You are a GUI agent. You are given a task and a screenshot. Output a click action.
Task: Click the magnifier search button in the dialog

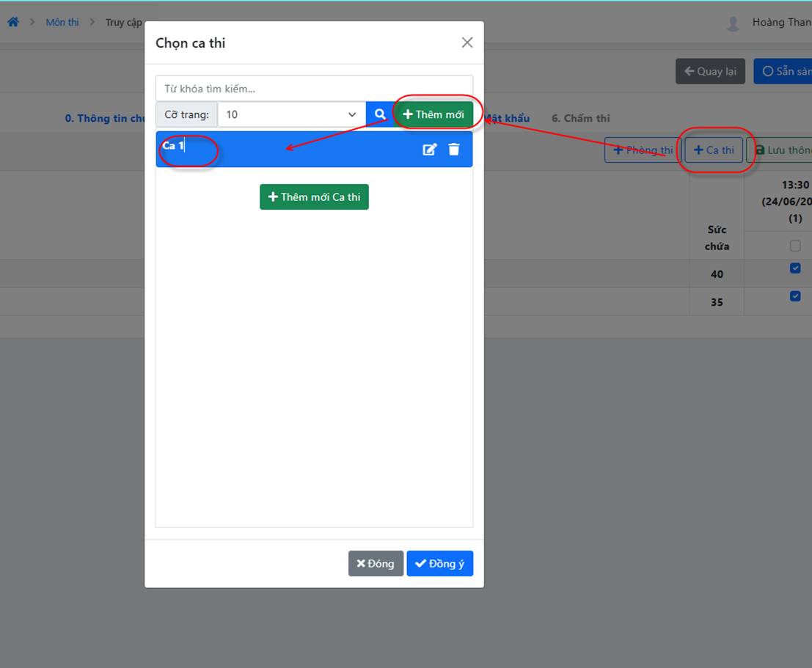pos(379,114)
